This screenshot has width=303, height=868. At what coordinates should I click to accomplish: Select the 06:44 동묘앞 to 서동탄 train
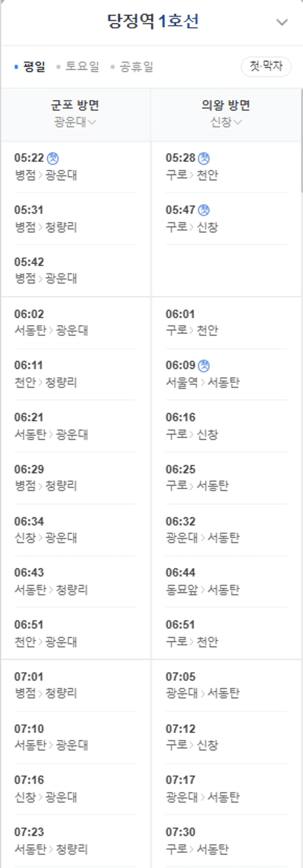coord(226,582)
